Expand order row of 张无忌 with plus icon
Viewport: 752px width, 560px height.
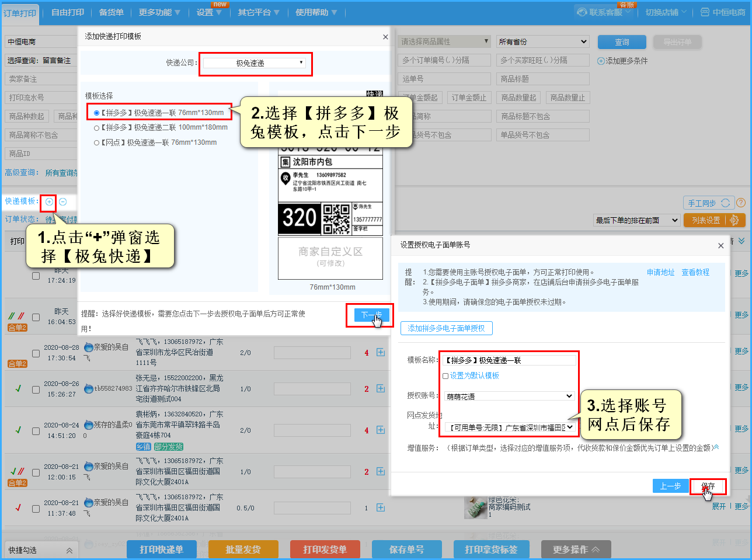pos(381,388)
